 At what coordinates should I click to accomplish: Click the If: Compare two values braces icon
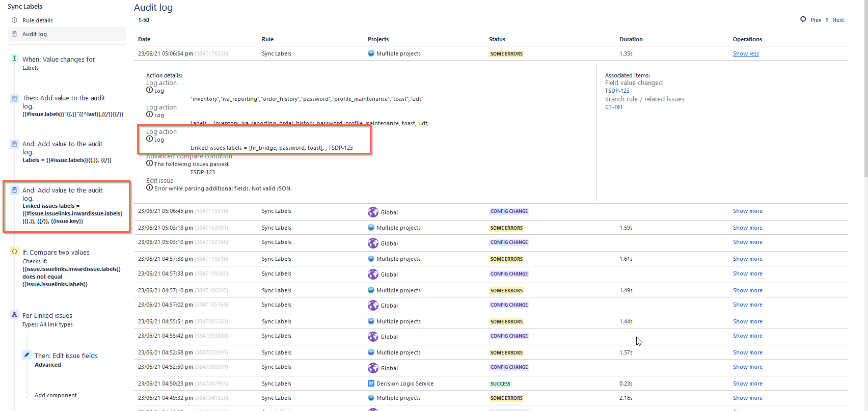[14, 251]
